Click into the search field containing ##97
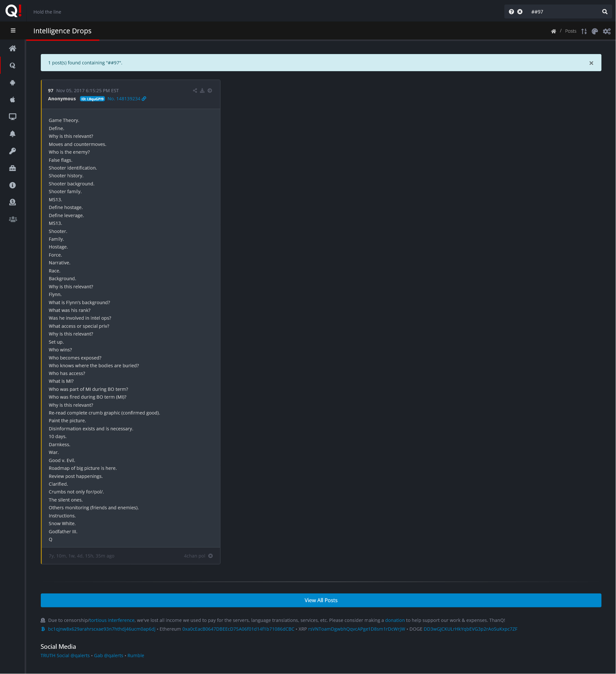This screenshot has width=616, height=674. 564,12
